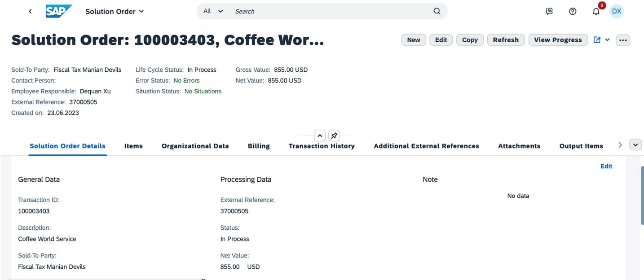Select the Solution Order Details tab
The height and width of the screenshot is (280, 644).
67,146
